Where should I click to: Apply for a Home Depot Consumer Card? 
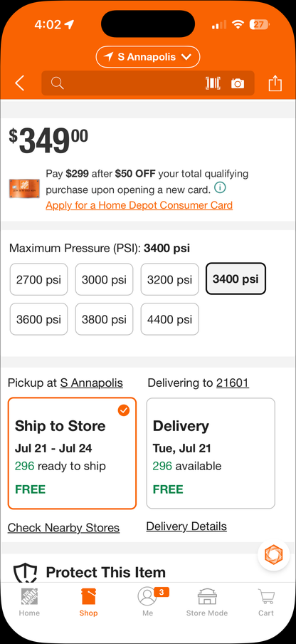[139, 205]
